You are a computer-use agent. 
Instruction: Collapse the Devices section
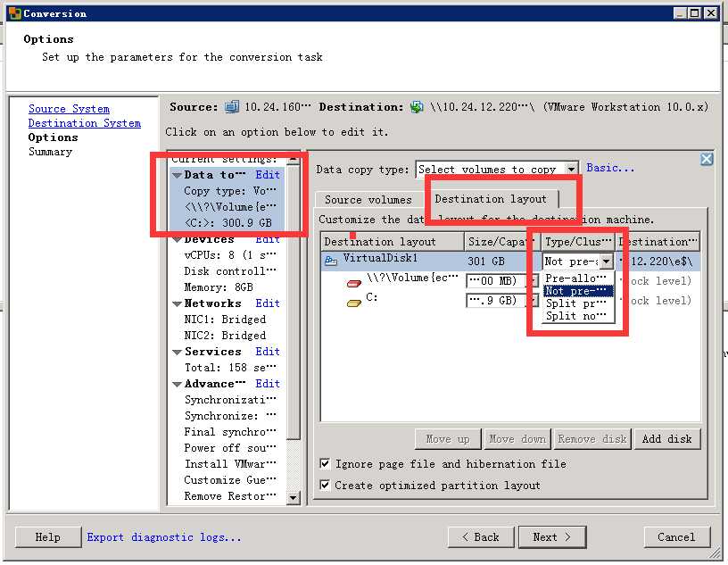point(177,240)
